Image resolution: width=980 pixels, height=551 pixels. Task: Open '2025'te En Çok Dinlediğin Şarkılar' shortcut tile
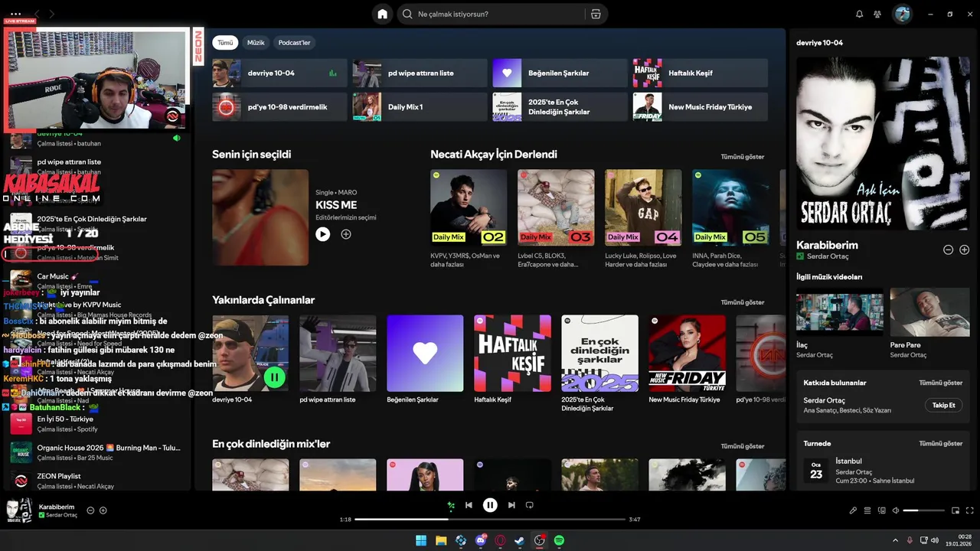click(560, 107)
